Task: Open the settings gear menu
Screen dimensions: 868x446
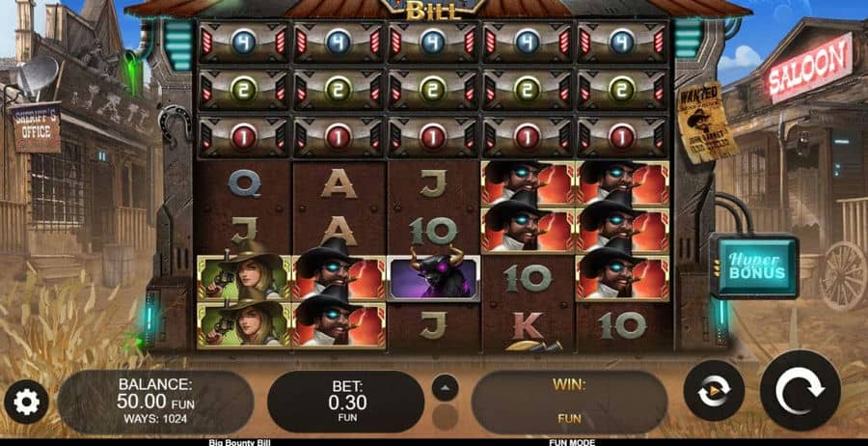Action: (26, 402)
